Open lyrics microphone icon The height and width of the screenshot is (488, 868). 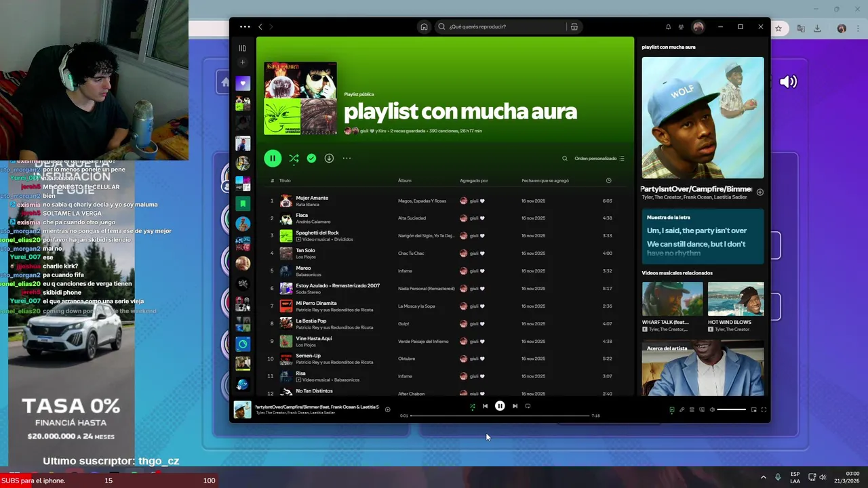pos(682,410)
